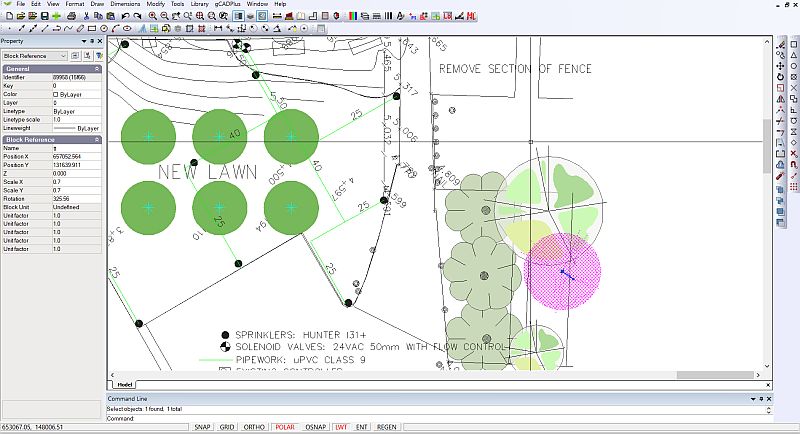Open the Color ByLayer property dropdown

(77, 94)
